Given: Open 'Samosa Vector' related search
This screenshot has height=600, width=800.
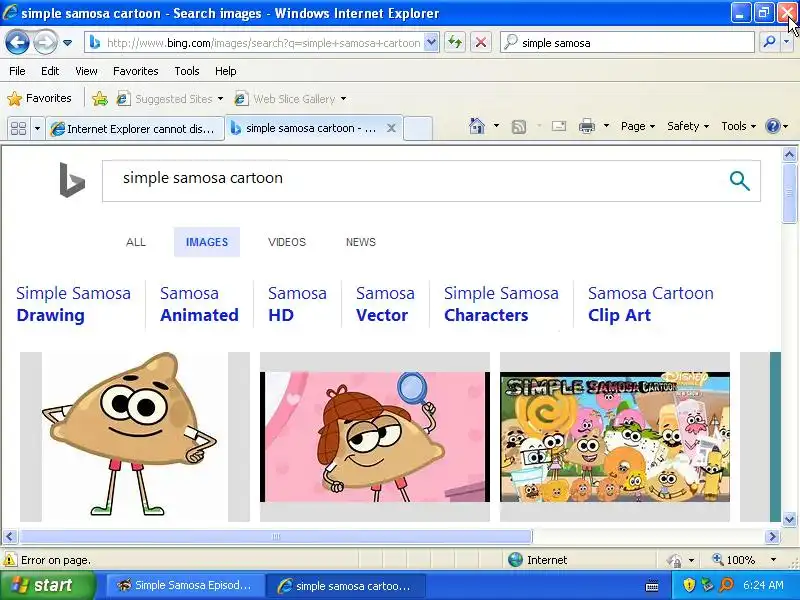Looking at the screenshot, I should (x=385, y=304).
